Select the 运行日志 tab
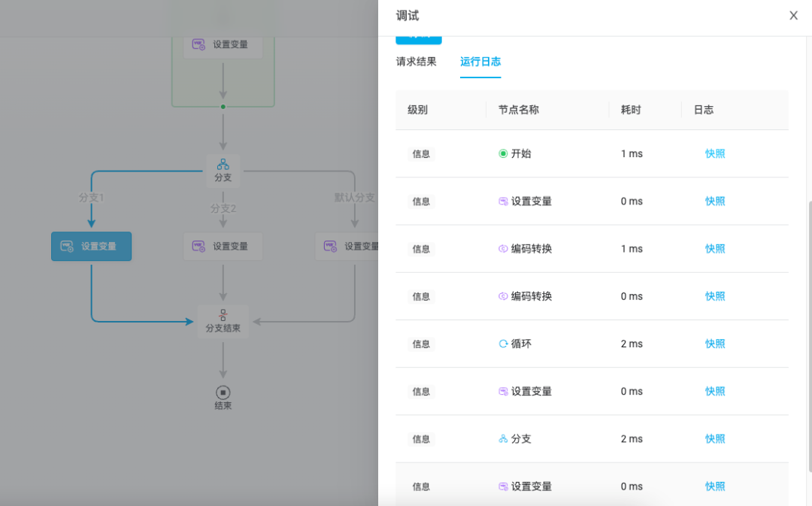Viewport: 812px width, 506px height. 480,62
